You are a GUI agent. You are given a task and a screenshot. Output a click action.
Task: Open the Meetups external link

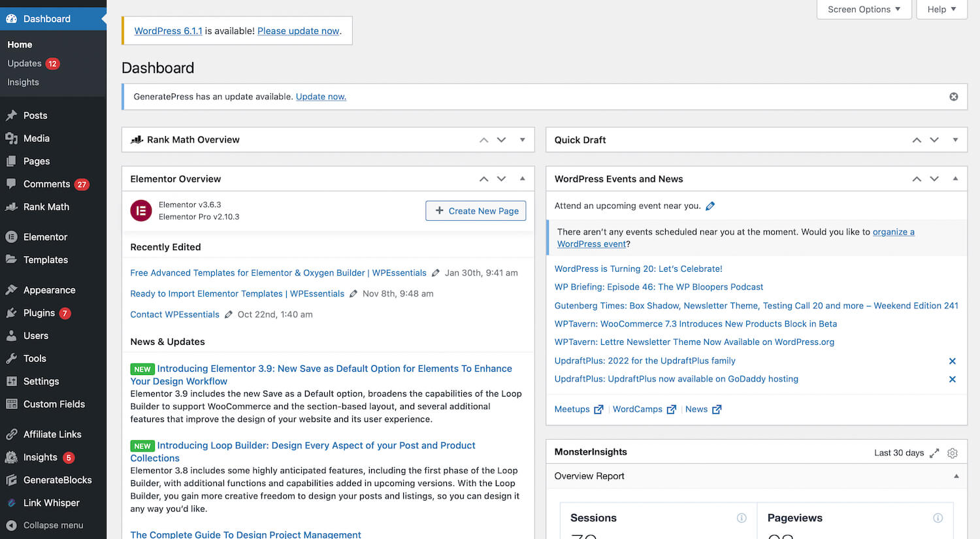[x=579, y=410]
